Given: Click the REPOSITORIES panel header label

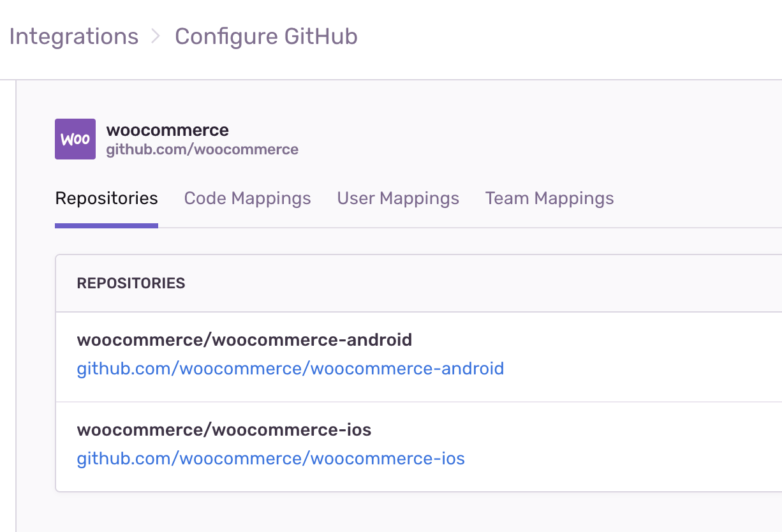Looking at the screenshot, I should [131, 283].
